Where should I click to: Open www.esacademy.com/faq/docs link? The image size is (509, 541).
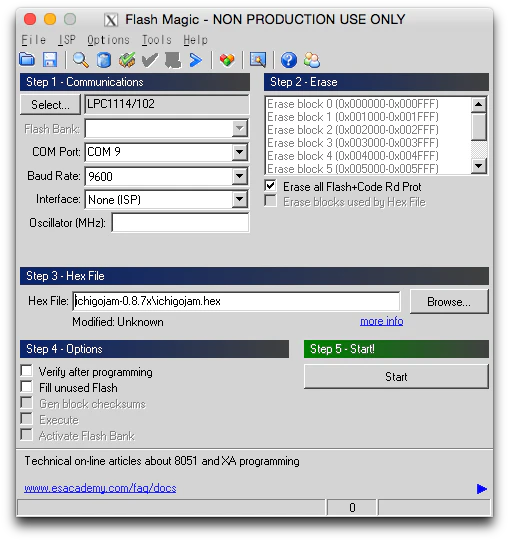coord(100,488)
